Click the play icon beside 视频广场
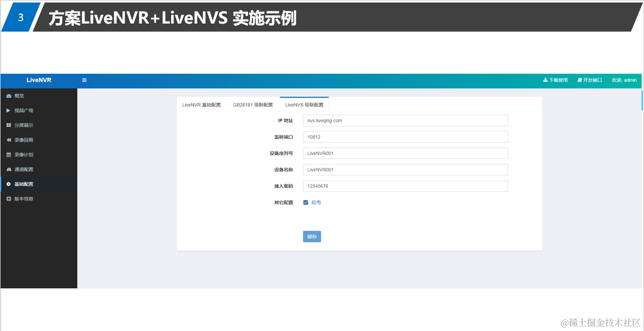 point(8,110)
